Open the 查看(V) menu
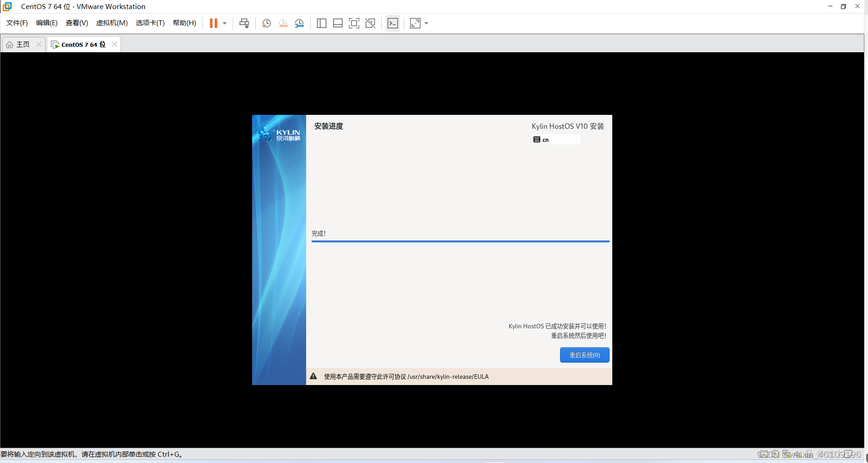This screenshot has height=463, width=868. click(77, 23)
